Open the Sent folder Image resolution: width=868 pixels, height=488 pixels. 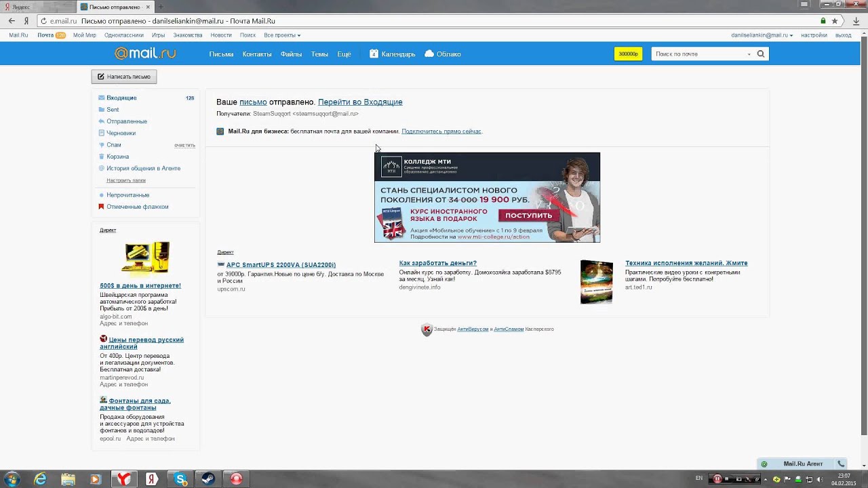[x=113, y=109]
